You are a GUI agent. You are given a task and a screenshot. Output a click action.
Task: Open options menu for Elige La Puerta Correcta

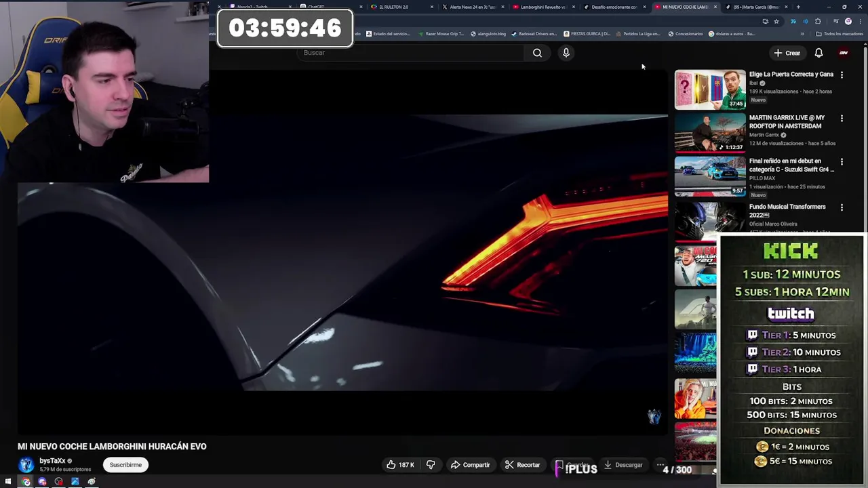[842, 75]
